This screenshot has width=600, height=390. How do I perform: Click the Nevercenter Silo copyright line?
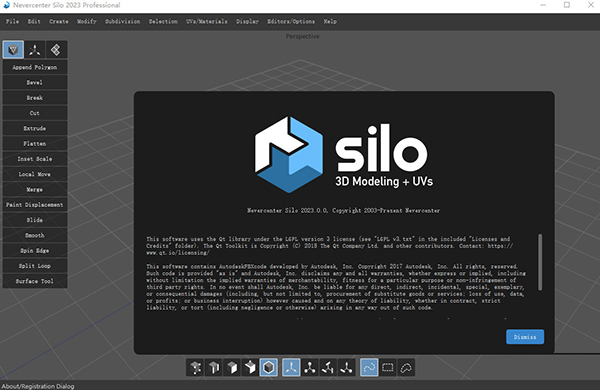343,211
